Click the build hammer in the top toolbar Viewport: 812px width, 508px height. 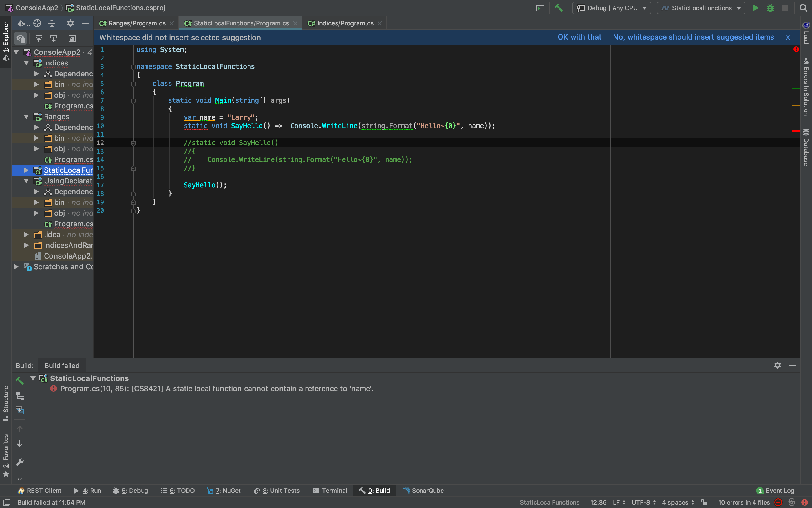558,8
